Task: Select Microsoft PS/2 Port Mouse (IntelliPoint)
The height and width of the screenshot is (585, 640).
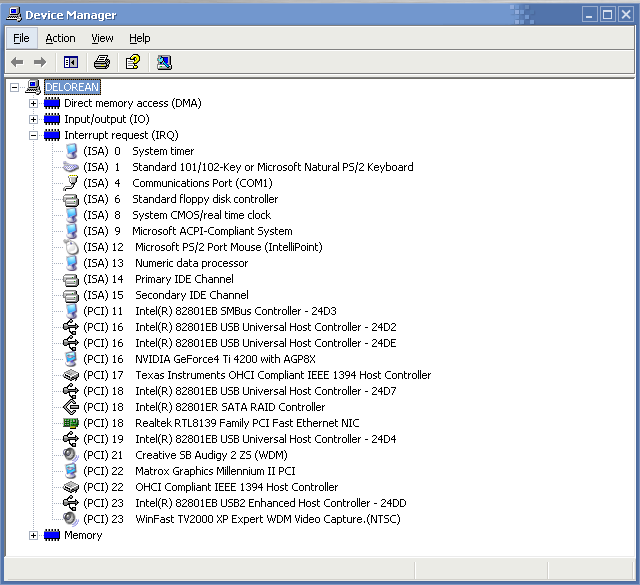Action: [x=203, y=247]
